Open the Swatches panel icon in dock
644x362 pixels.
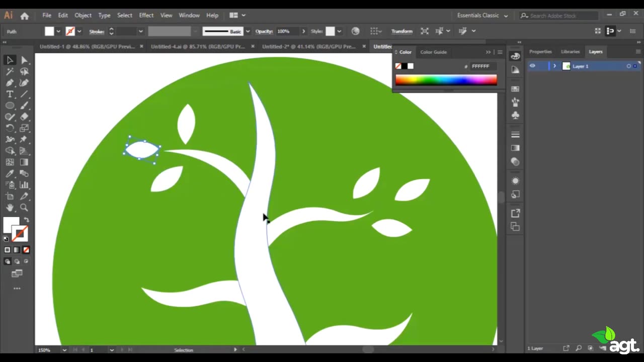point(515,89)
